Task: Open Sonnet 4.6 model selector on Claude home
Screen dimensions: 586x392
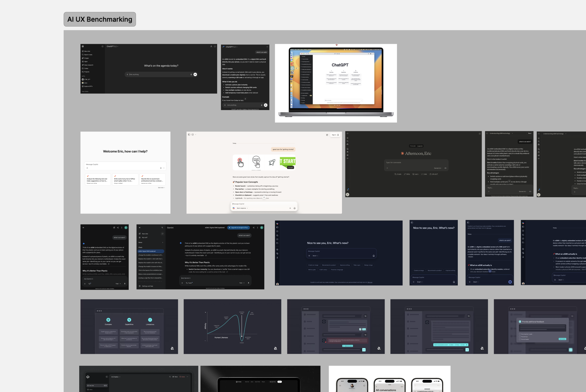Action: pos(438,168)
